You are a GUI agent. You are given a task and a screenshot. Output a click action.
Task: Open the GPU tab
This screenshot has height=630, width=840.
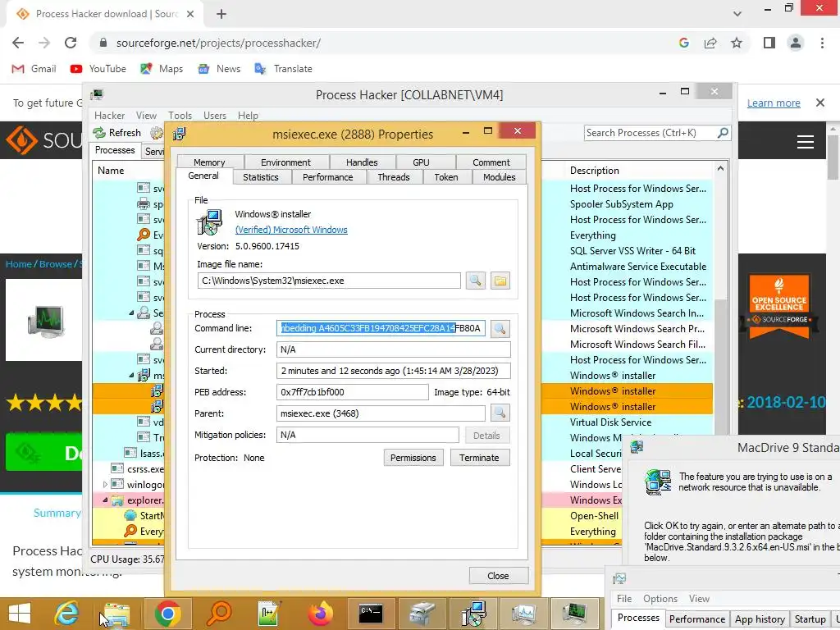click(x=421, y=162)
